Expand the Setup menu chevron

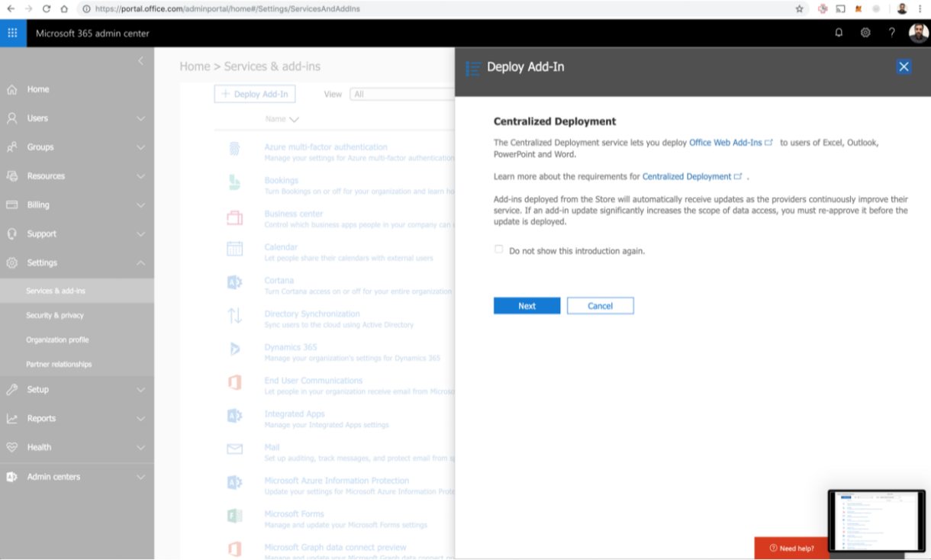(140, 389)
